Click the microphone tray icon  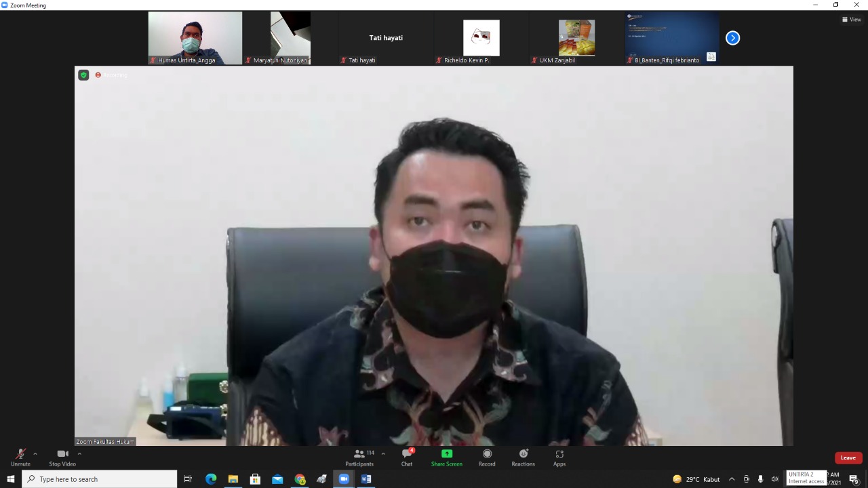pyautogui.click(x=760, y=479)
